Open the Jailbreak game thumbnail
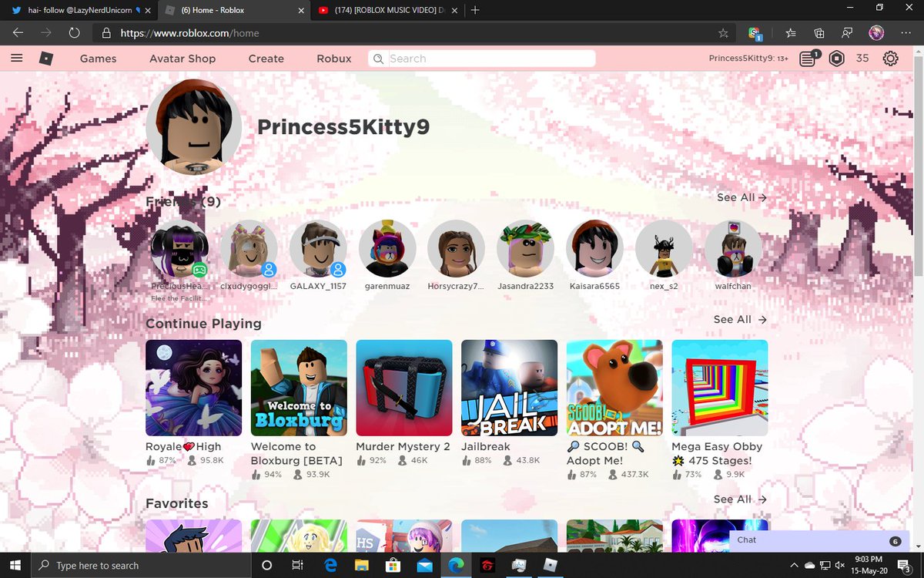 tap(509, 388)
